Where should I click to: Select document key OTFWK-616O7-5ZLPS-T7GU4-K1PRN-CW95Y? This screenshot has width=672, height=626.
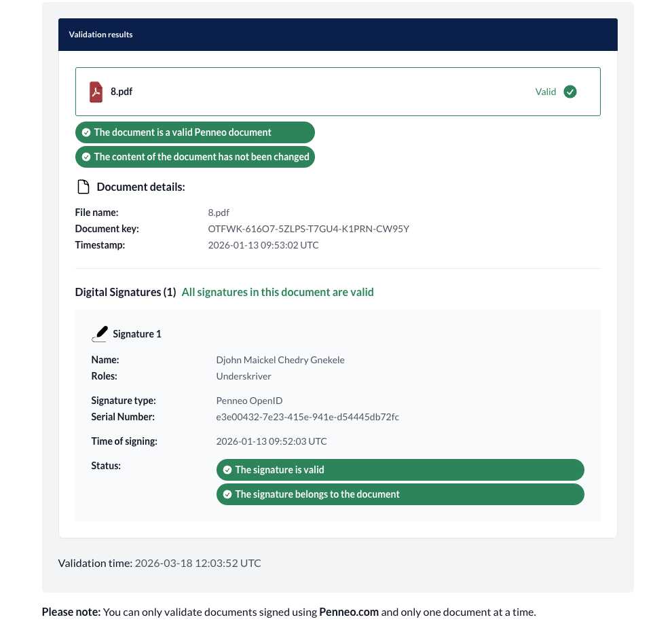309,229
